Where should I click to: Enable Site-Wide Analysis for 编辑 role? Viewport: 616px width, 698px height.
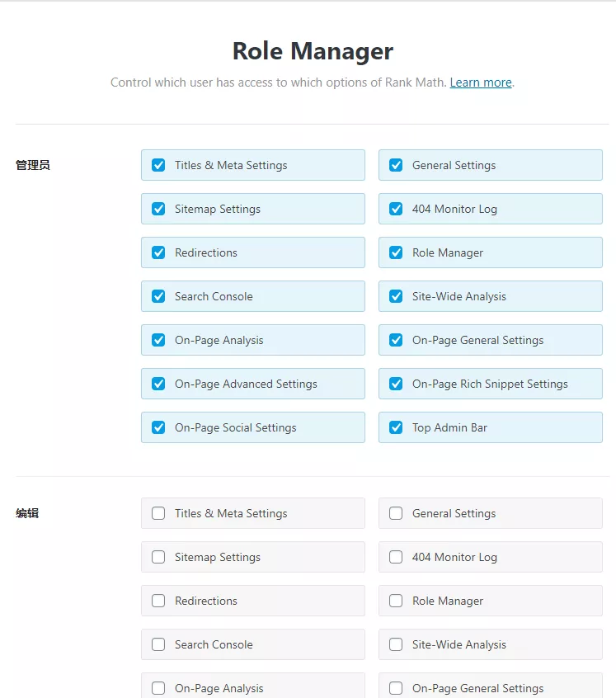[396, 644]
